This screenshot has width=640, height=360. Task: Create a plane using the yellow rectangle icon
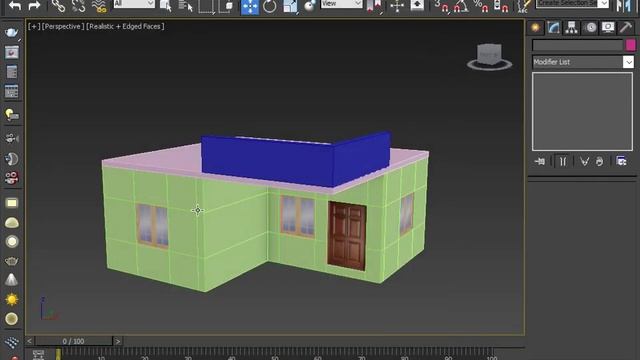[11, 203]
